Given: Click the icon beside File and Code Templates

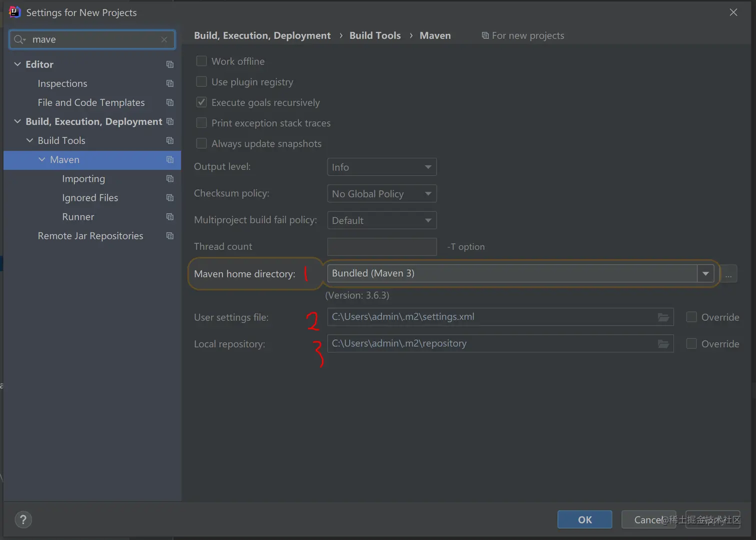Looking at the screenshot, I should (170, 102).
